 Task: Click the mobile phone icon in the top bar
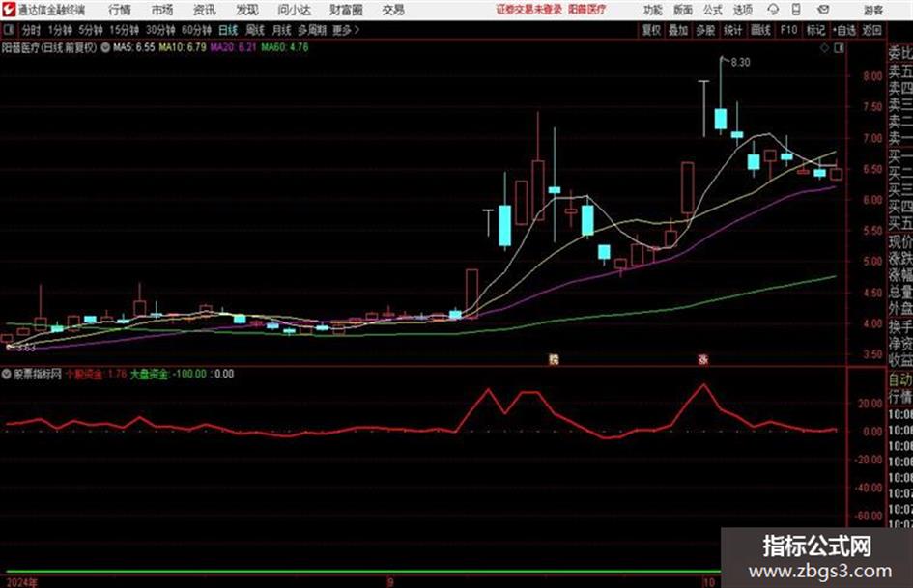coord(796,10)
